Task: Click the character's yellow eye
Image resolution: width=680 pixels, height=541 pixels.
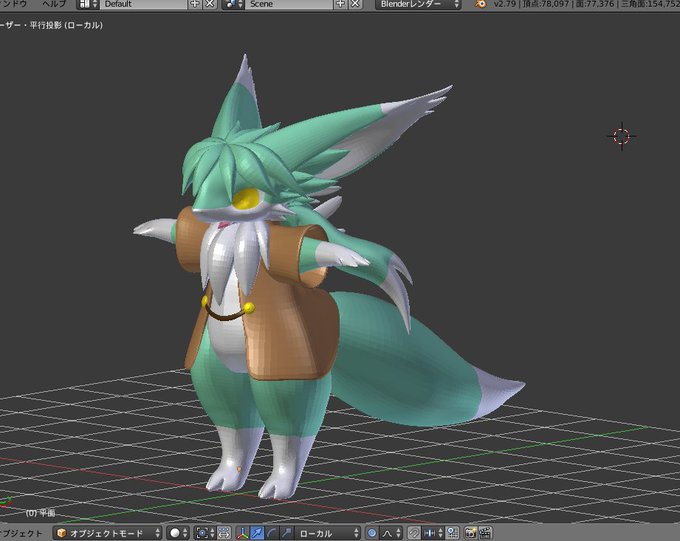Action: (246, 199)
